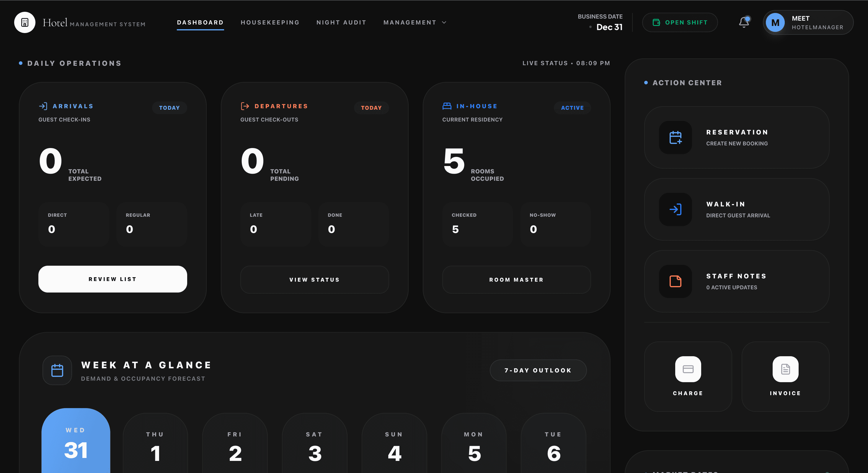Click the Open Shift button

tap(680, 22)
